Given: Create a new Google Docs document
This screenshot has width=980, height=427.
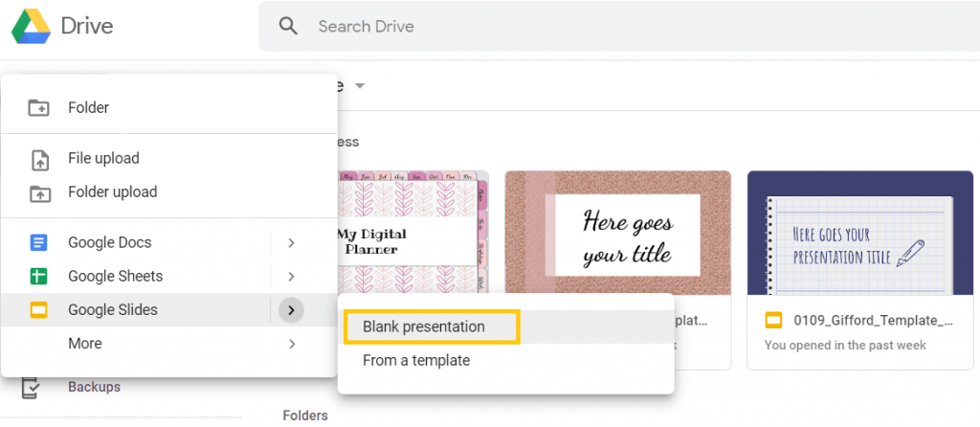Looking at the screenshot, I should [109, 242].
